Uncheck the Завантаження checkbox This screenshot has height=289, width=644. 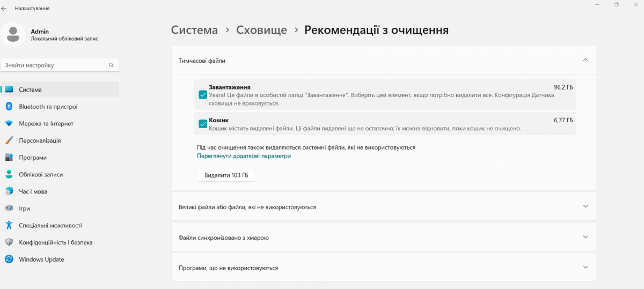[x=203, y=95]
